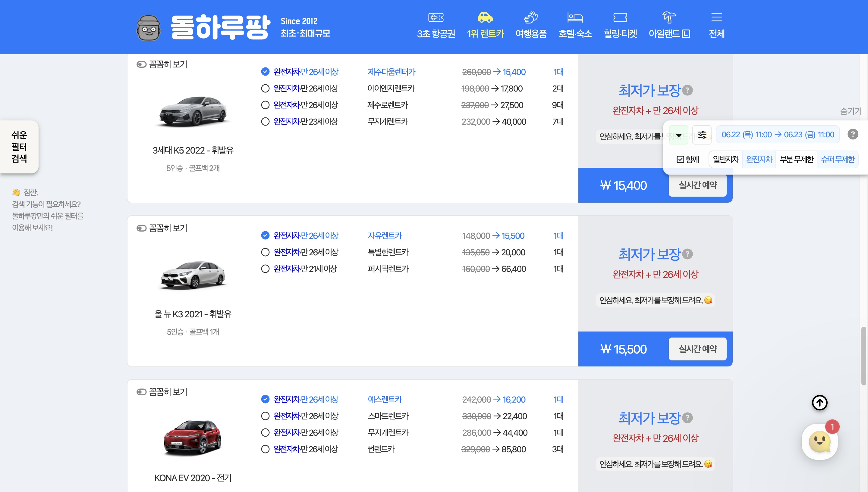Open the chat assistant bubble
The image size is (868, 492).
(819, 441)
